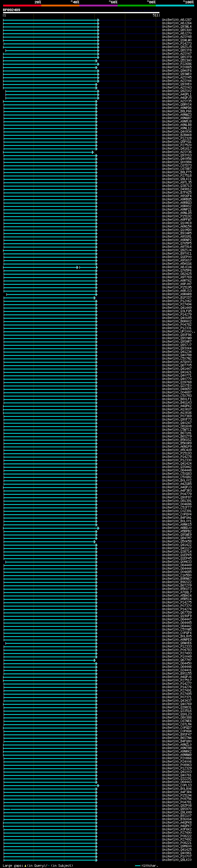Click the purple ~60% identity legend bar
The image size is (197, 868).
[x=98, y=6]
